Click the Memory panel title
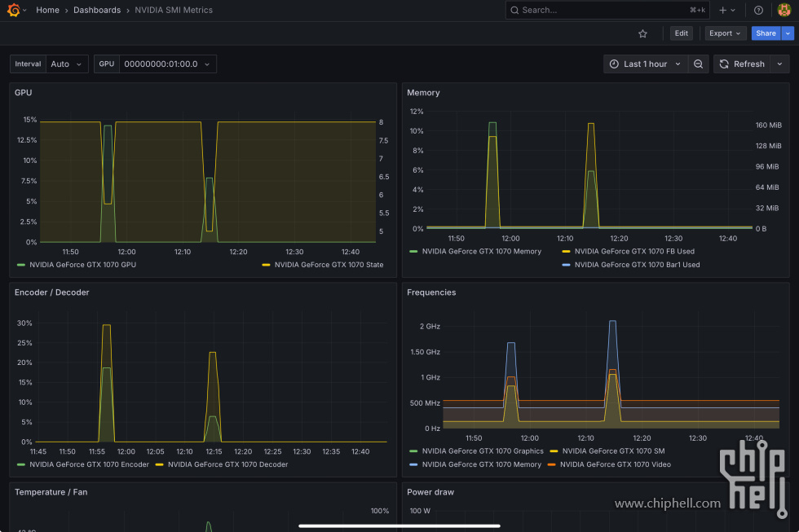This screenshot has width=799, height=532. point(423,93)
